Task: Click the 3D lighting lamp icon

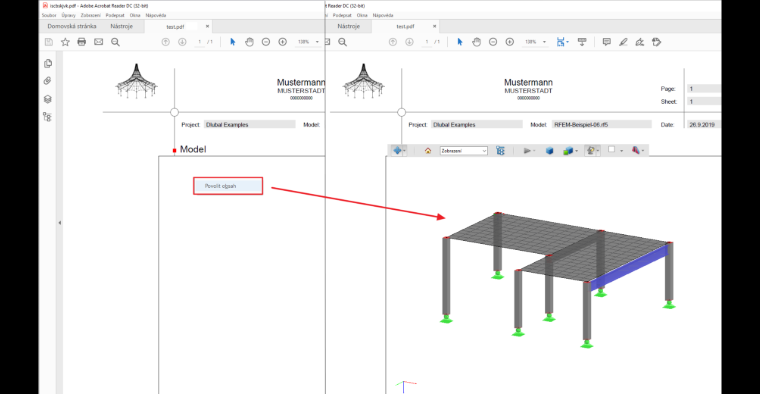Action: [x=590, y=151]
